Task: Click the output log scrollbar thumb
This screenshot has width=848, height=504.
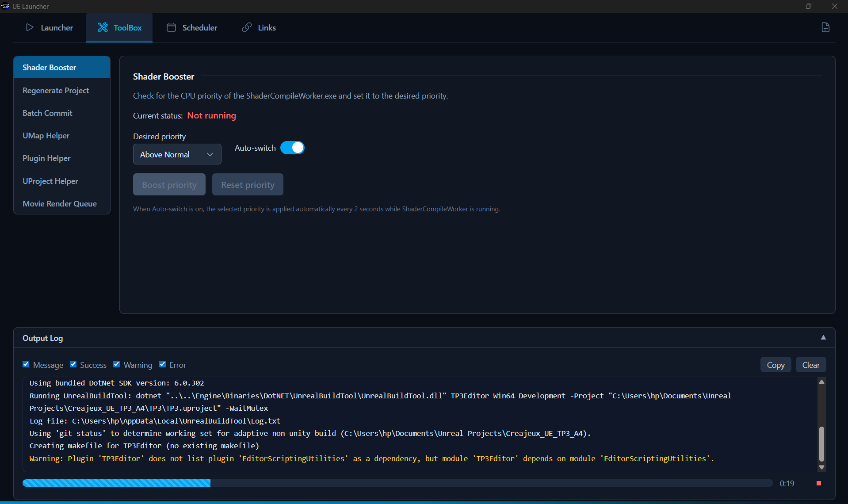Action: (x=821, y=444)
